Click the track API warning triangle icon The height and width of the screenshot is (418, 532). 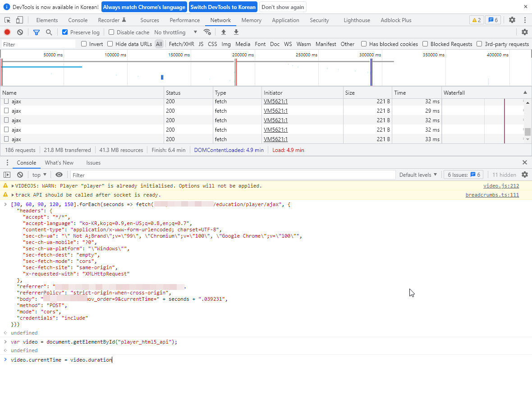5,195
